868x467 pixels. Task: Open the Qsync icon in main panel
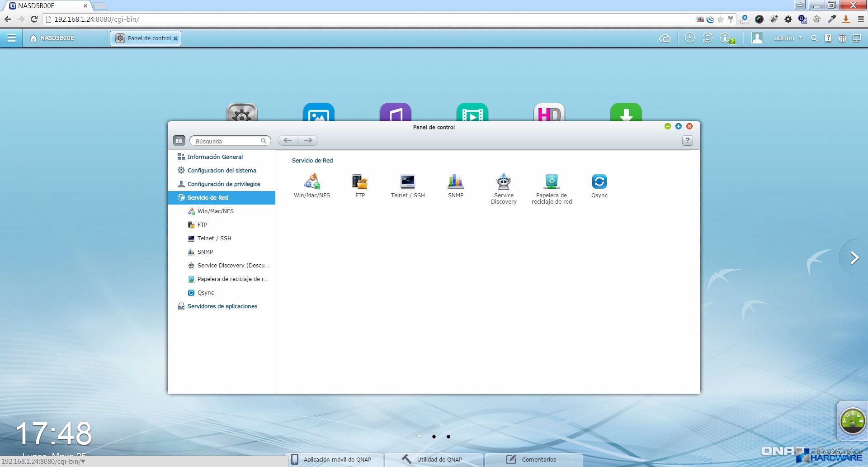(599, 182)
